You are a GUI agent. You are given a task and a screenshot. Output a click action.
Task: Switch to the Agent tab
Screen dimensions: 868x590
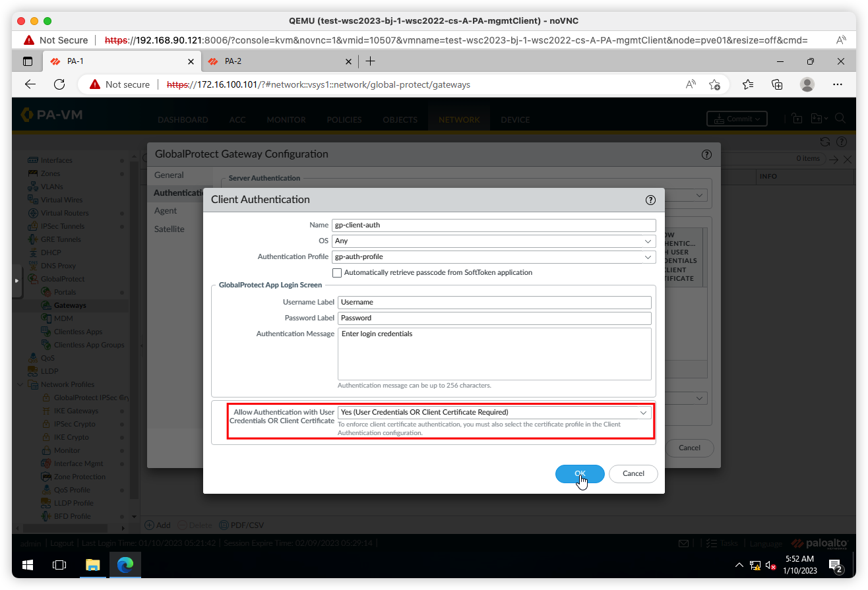click(x=166, y=210)
